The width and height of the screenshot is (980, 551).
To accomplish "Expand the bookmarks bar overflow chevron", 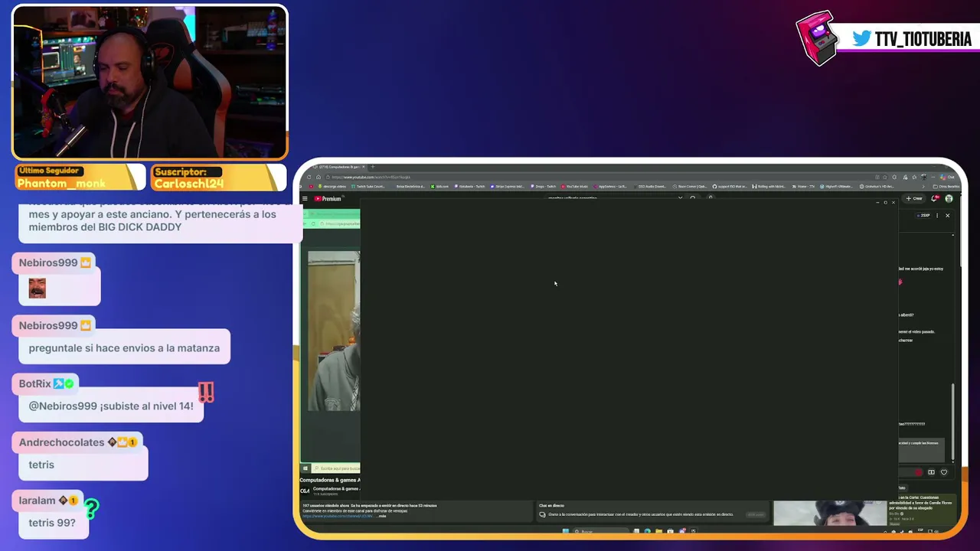I will tap(925, 186).
